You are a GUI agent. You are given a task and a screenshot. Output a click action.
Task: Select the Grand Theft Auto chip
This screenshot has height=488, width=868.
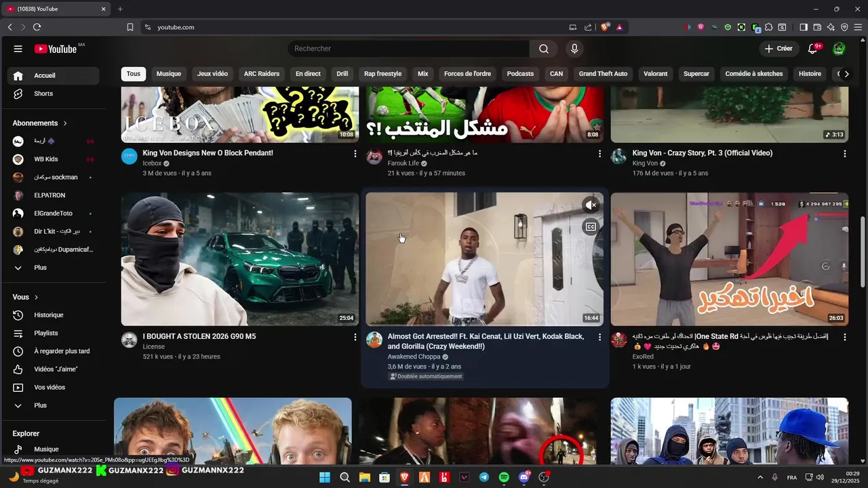coord(603,74)
